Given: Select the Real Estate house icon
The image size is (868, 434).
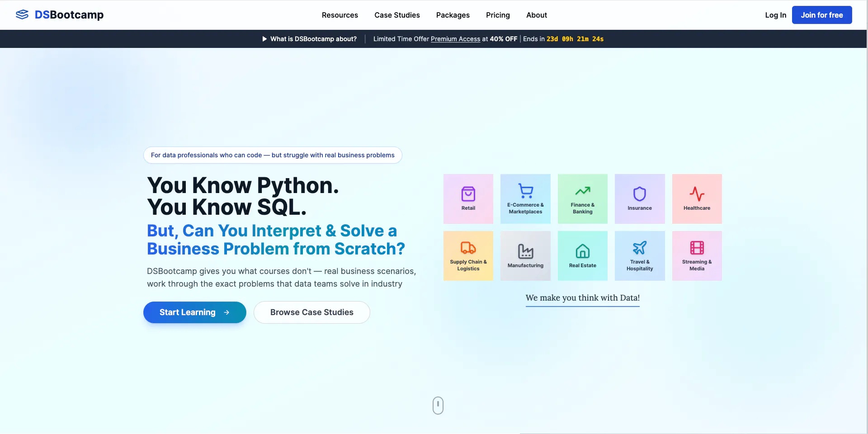Looking at the screenshot, I should pos(583,251).
